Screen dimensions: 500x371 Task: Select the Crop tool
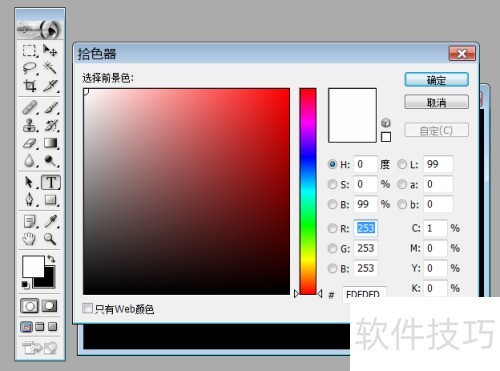(29, 86)
